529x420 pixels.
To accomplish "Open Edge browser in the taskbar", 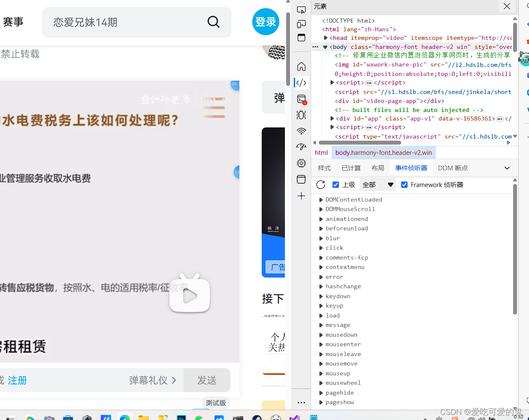I will click(x=125, y=417).
